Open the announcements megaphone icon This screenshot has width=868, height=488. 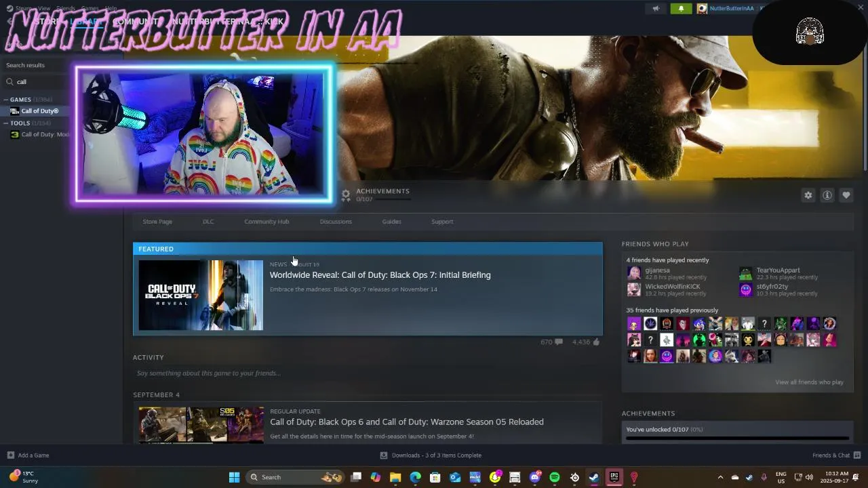coord(655,9)
